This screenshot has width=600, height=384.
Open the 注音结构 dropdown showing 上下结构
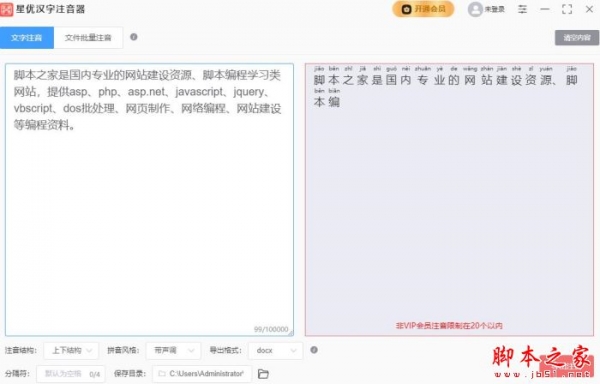coord(71,350)
